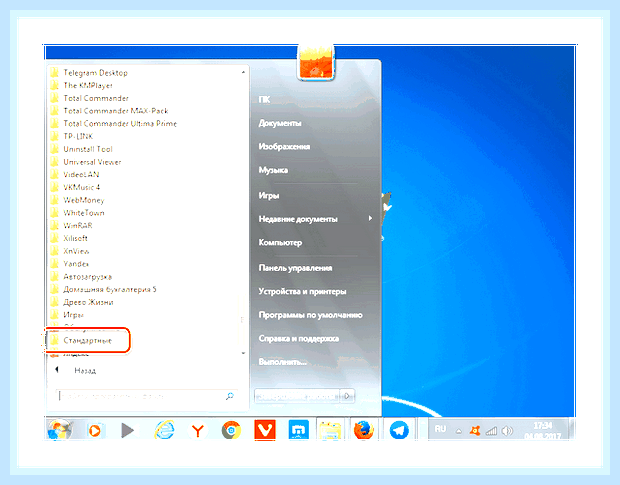Open the volume speaker tray icon
Screen dimensions: 620x485
pyautogui.click(x=507, y=430)
